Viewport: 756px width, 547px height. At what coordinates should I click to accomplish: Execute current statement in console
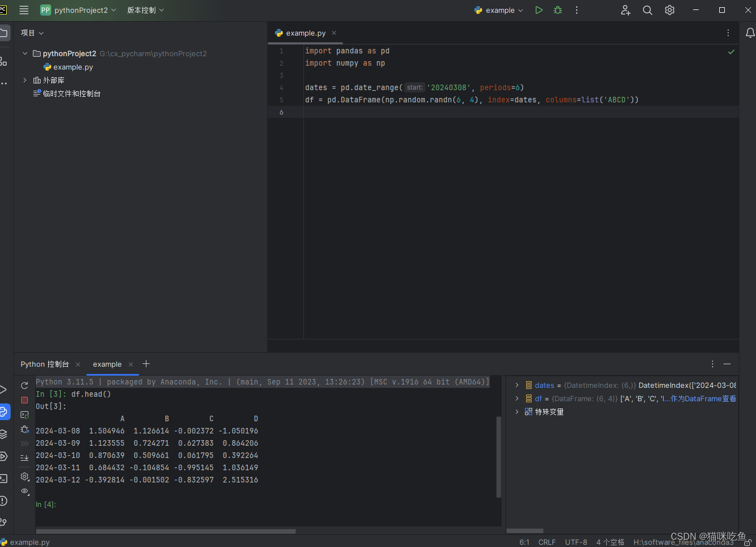click(x=24, y=415)
